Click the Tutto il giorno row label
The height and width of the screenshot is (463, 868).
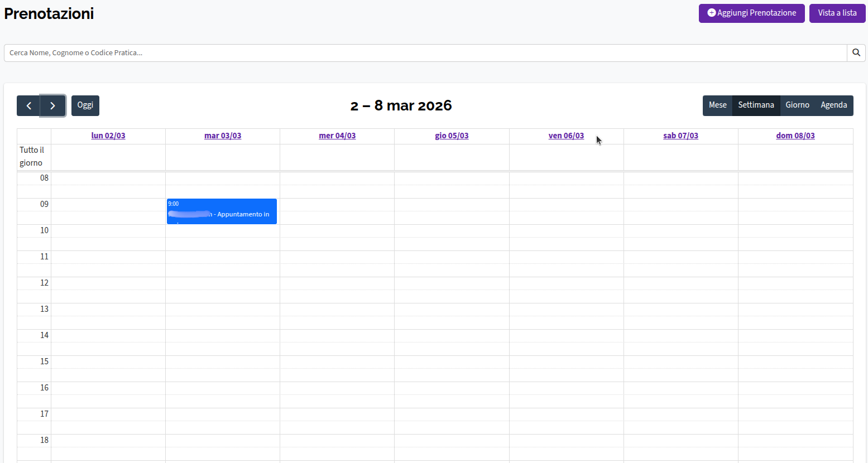pyautogui.click(x=33, y=156)
